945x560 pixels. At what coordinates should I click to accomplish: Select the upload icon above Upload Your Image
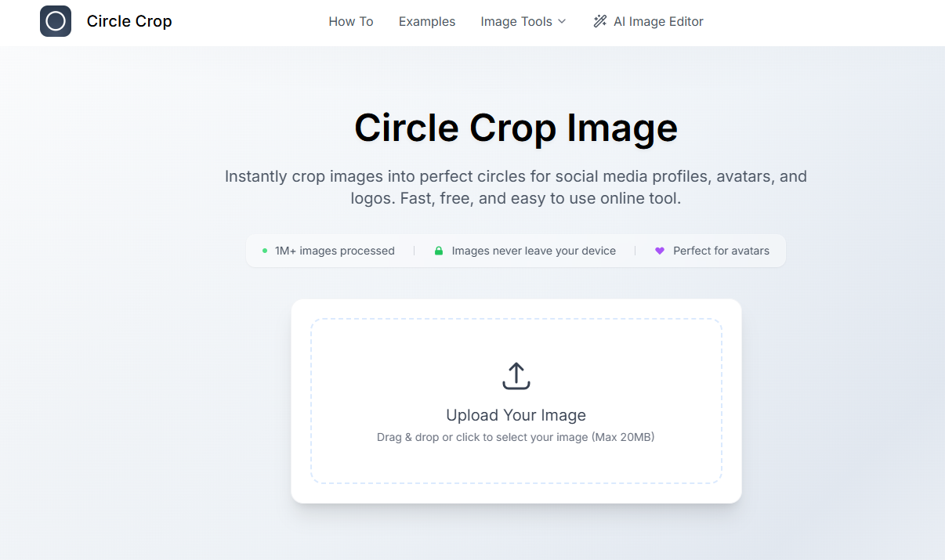coord(516,374)
